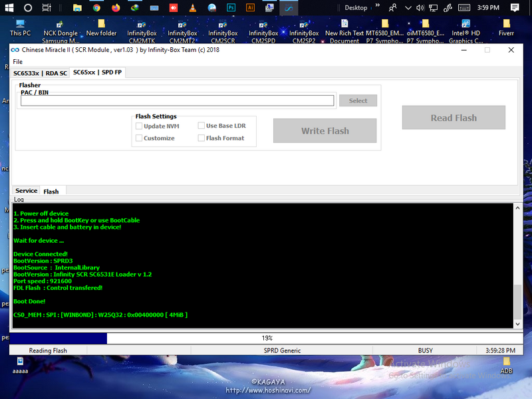Click the PAC / BIN file path field

tap(177, 100)
